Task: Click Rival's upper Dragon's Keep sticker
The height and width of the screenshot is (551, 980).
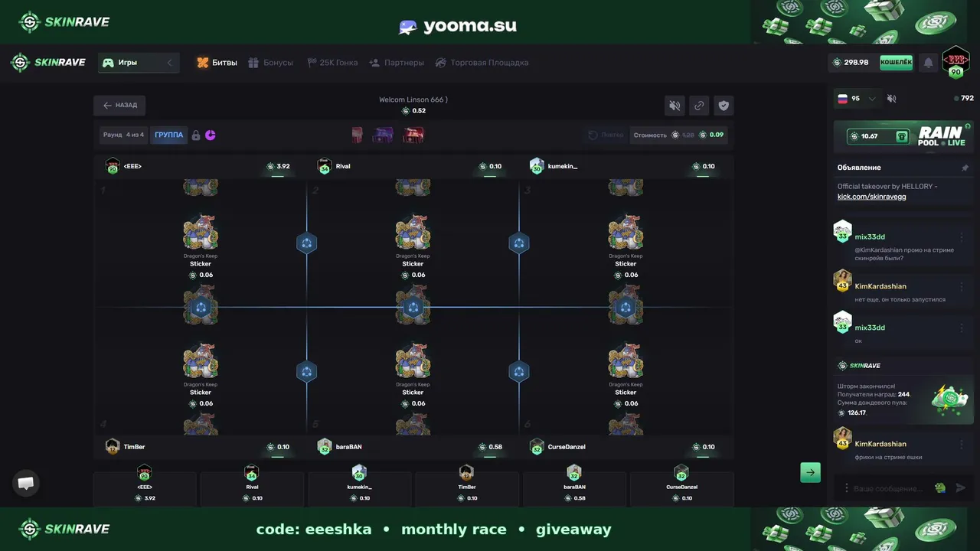Action: pyautogui.click(x=413, y=233)
